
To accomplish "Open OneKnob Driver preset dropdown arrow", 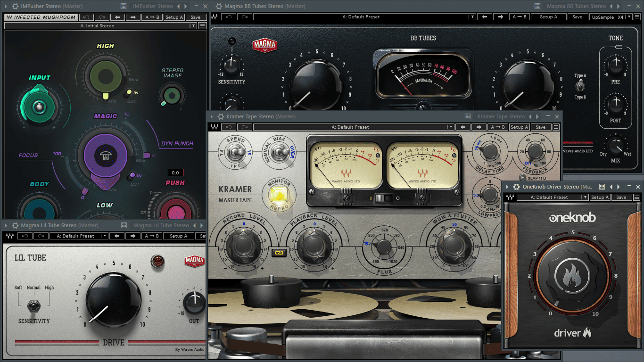I will tap(585, 197).
